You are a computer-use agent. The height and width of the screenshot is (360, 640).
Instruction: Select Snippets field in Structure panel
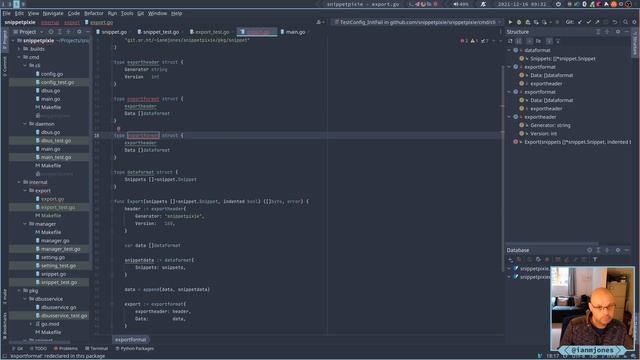click(x=562, y=59)
